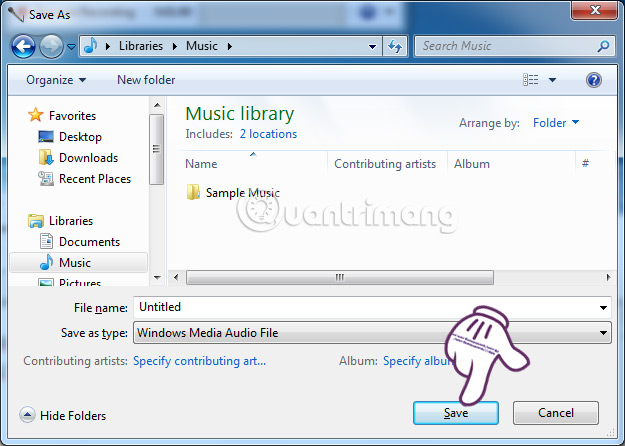Click the Hide Folders button
The image size is (625, 446).
point(63,416)
